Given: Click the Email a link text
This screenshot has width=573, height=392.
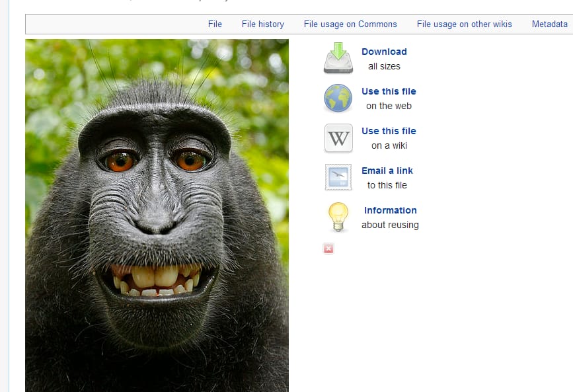Looking at the screenshot, I should point(387,171).
